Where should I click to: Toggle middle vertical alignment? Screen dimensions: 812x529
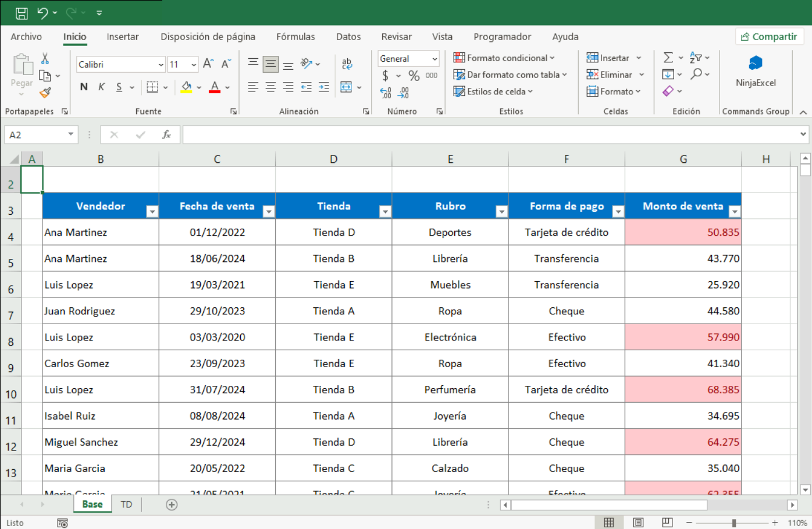(270, 63)
